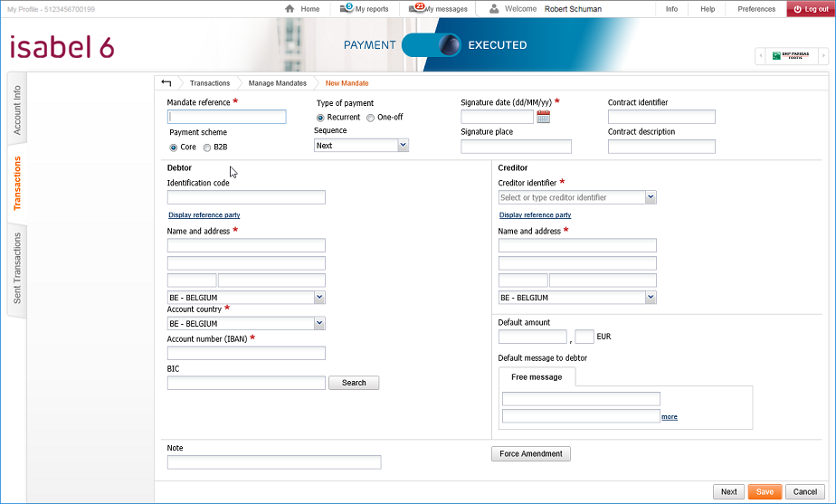The width and height of the screenshot is (836, 504).
Task: Open My reports icon with badge
Action: tap(347, 8)
